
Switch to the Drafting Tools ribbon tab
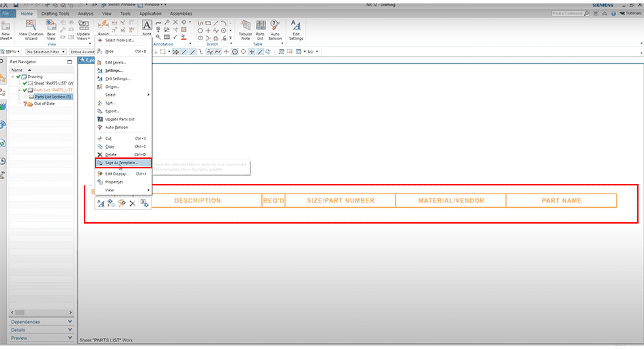[x=55, y=14]
